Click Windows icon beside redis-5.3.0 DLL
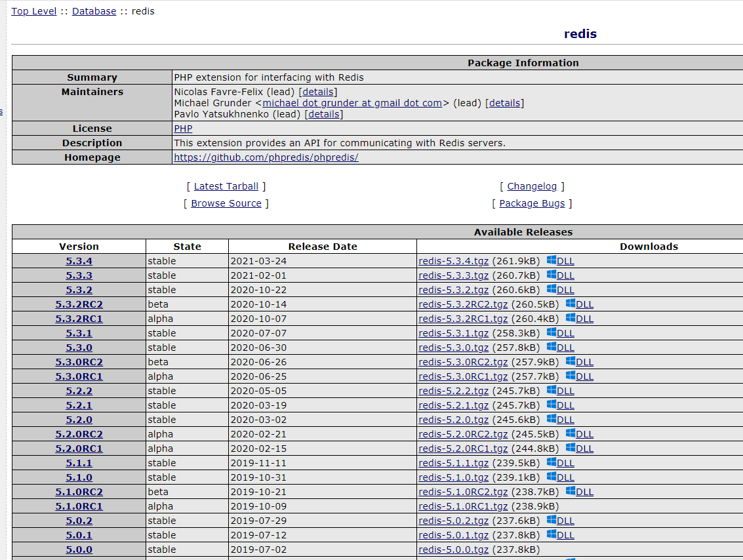743x560 pixels. pyautogui.click(x=551, y=347)
